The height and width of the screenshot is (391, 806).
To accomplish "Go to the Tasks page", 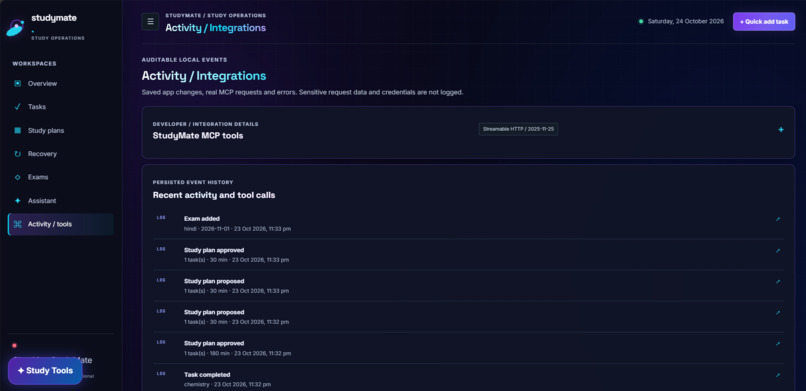I will click(x=61, y=107).
